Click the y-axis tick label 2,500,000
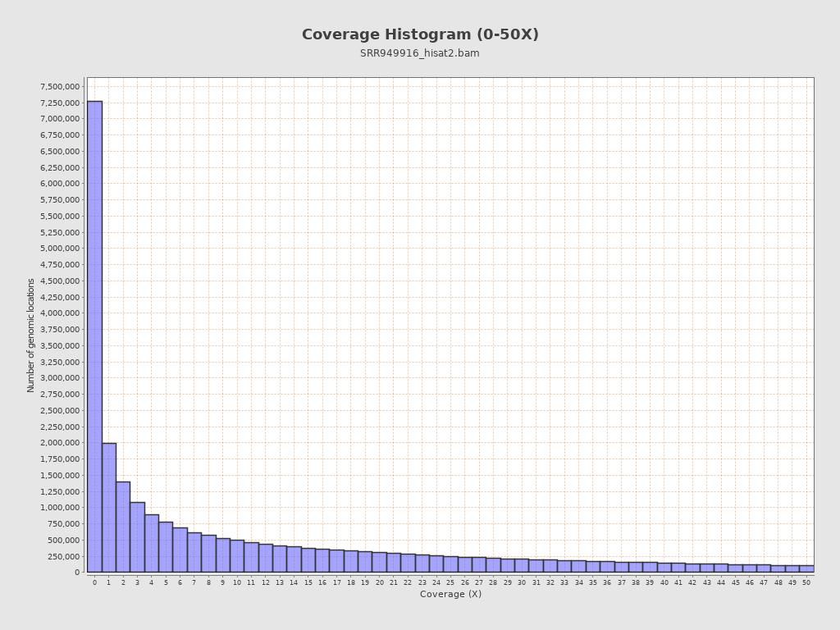840x630 pixels. tap(60, 410)
